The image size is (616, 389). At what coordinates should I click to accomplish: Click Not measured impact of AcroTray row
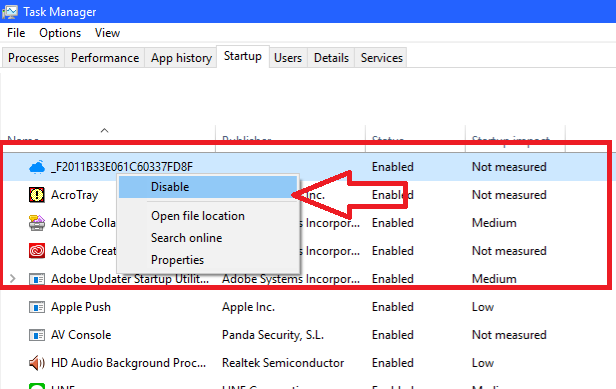[509, 195]
